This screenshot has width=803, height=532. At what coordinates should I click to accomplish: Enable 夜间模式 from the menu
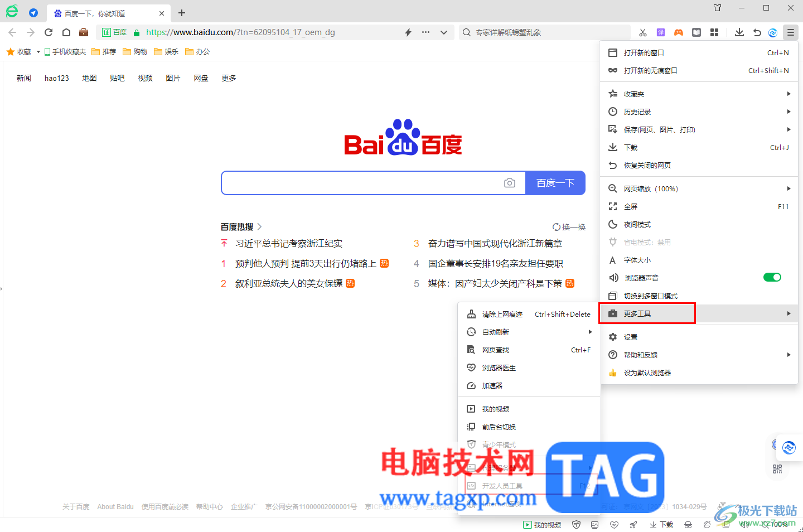(x=699, y=224)
